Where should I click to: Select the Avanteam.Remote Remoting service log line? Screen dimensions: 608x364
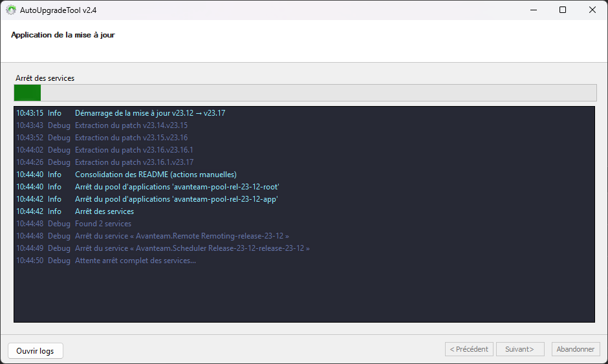pos(182,236)
